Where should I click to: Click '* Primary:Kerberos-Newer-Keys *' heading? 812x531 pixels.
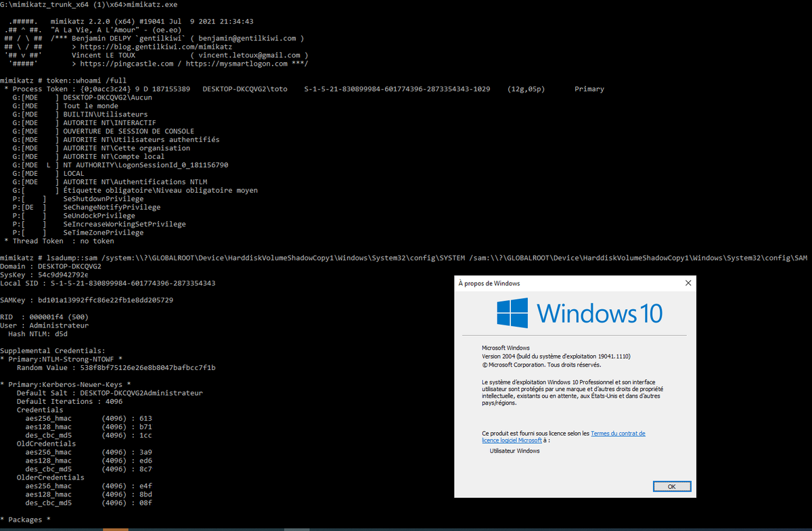(x=66, y=385)
